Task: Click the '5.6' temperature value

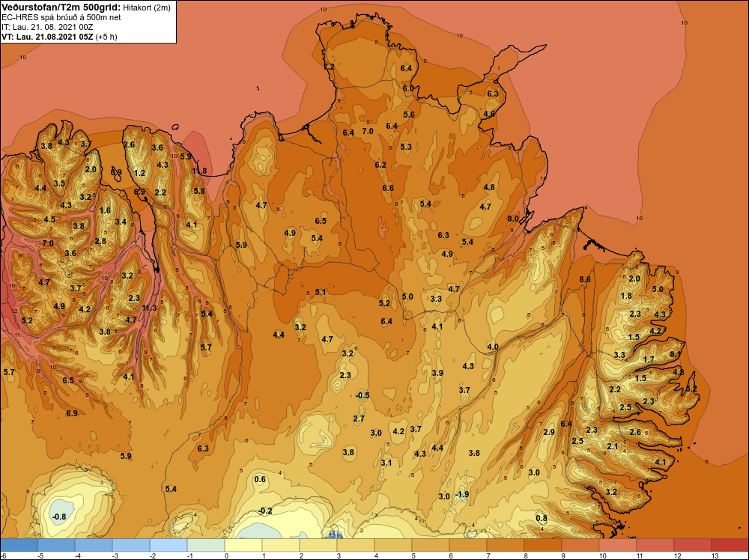Action: (x=409, y=114)
